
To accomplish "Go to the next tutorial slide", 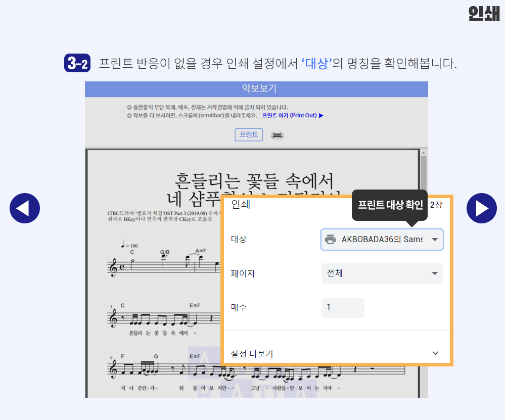I will pos(481,208).
